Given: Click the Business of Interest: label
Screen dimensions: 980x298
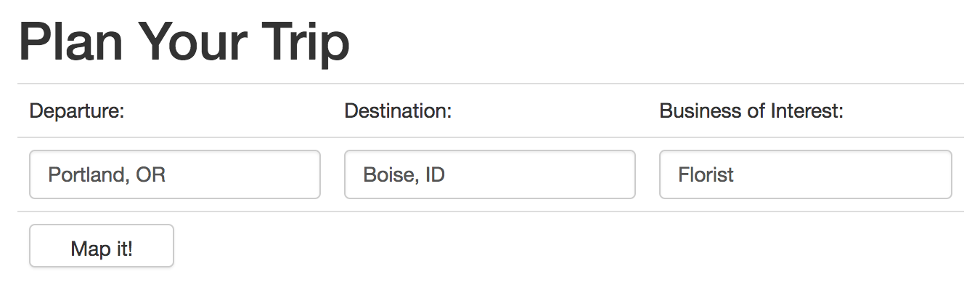Looking at the screenshot, I should click(751, 111).
